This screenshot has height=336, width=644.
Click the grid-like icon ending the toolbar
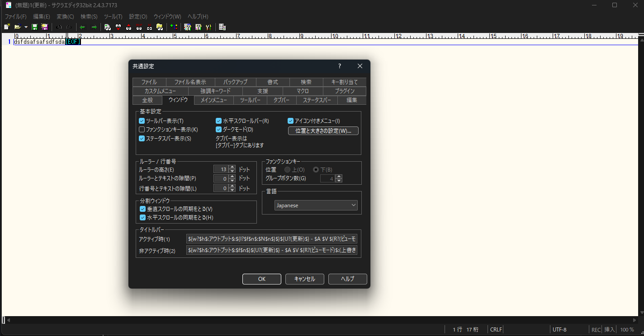tap(222, 27)
